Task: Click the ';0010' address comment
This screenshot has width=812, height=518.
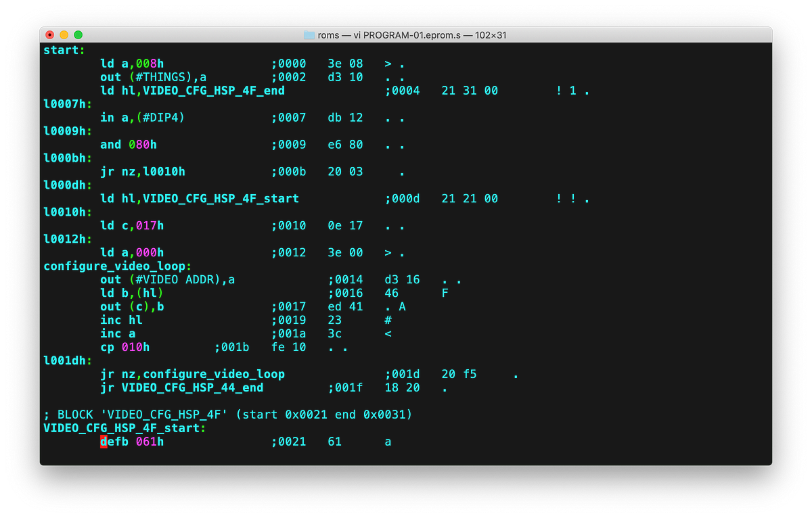Action: tap(289, 226)
